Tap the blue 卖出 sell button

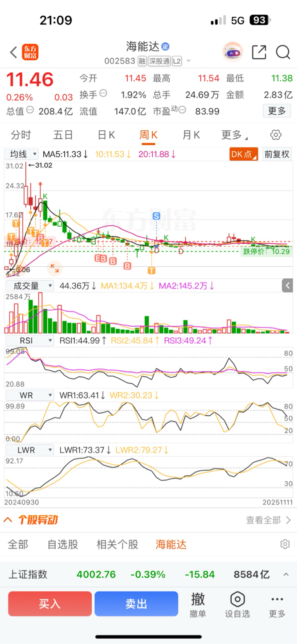(x=137, y=603)
